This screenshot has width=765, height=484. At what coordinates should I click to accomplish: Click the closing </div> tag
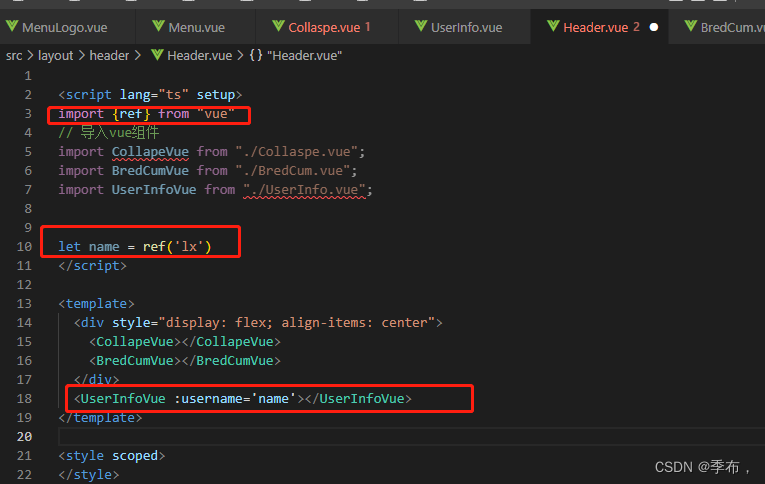(96, 380)
